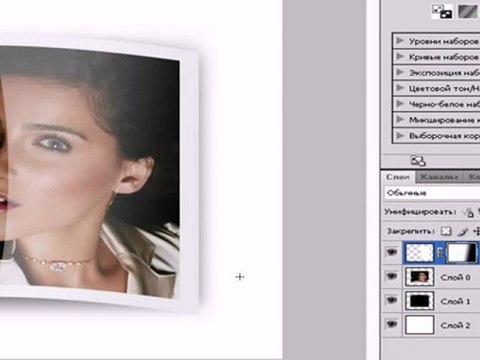The image size is (480, 360).
Task: Click the Микширование preset label
Action: tap(444, 120)
